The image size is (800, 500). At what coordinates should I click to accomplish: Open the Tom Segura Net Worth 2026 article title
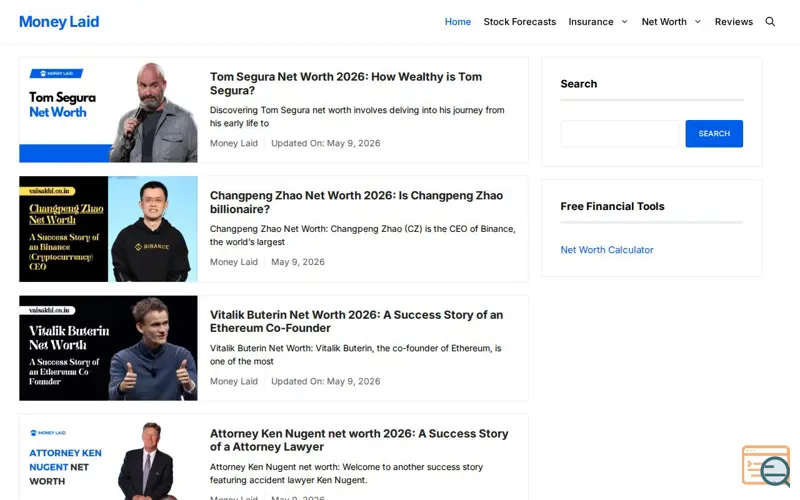346,83
